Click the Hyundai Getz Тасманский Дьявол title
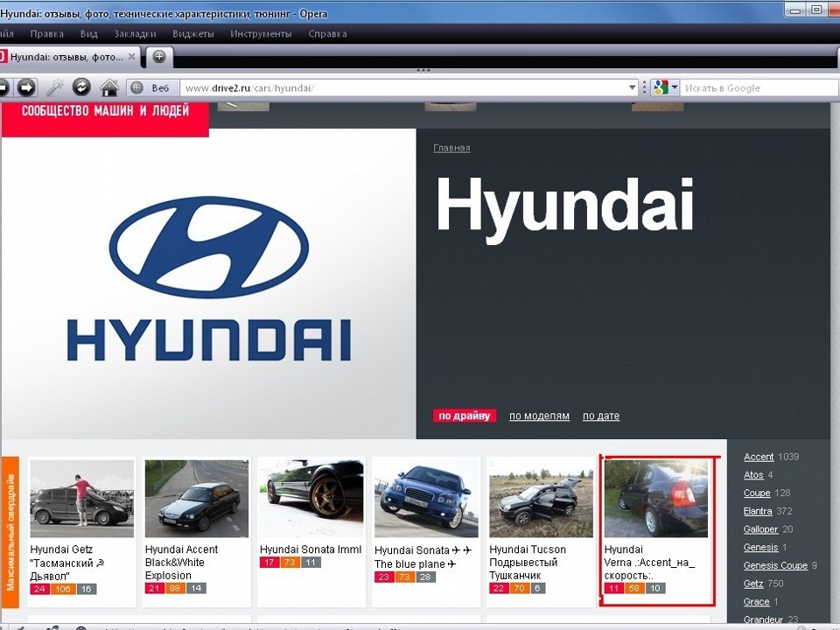The height and width of the screenshot is (630, 840). (x=67, y=563)
